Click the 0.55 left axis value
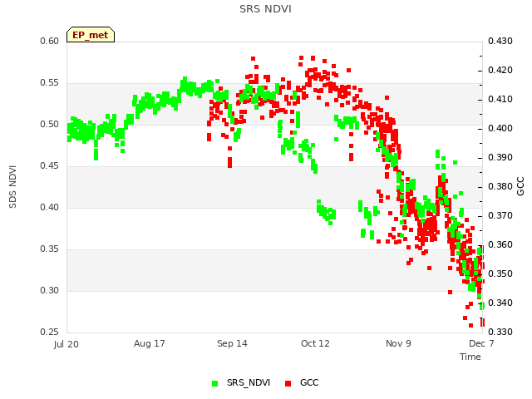The image size is (532, 399). pyautogui.click(x=50, y=83)
